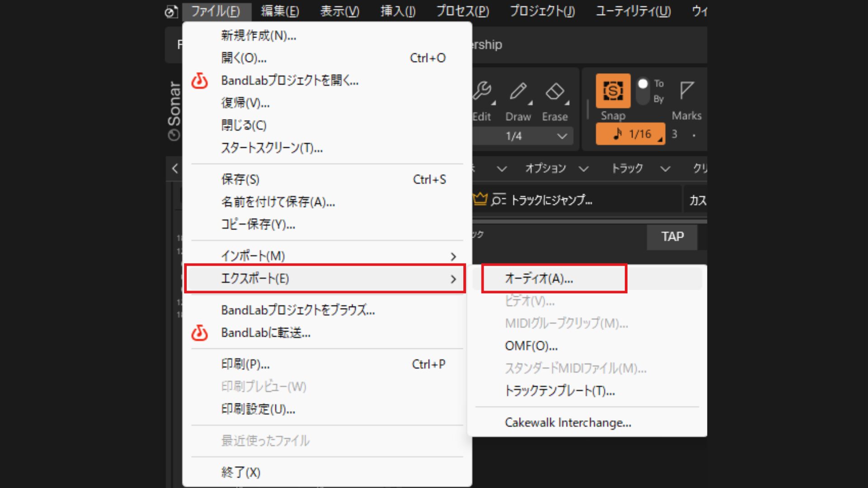Click the Marks value 3 field
868x488 pixels.
coord(675,134)
